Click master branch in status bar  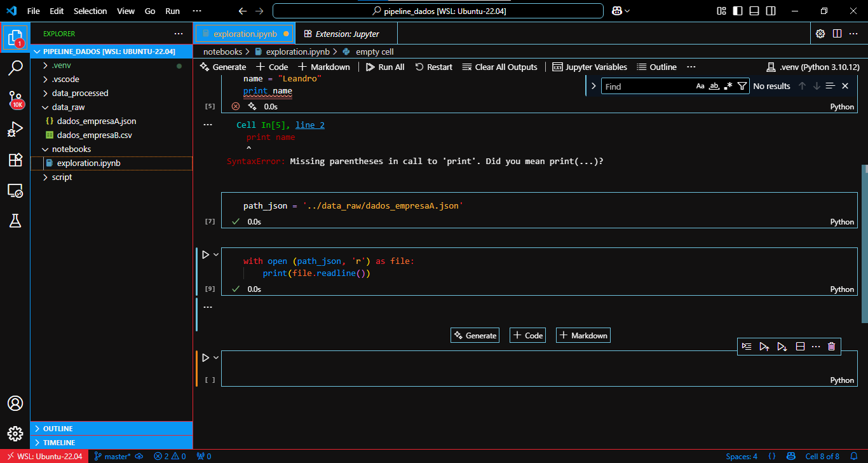pos(112,456)
